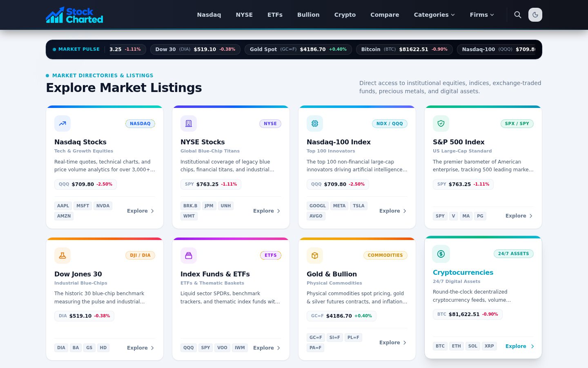Select the BRK.B ticker tag
Screen dimensions: 588x368
click(x=190, y=206)
